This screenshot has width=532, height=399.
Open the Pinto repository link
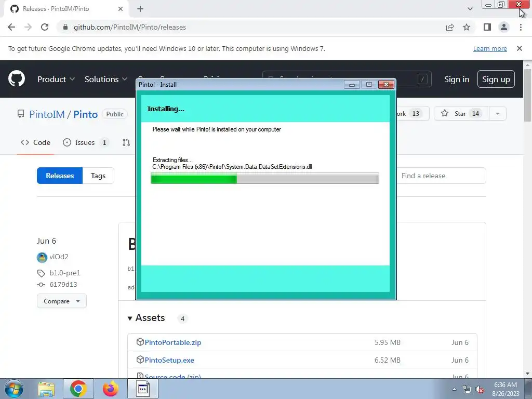point(86,114)
